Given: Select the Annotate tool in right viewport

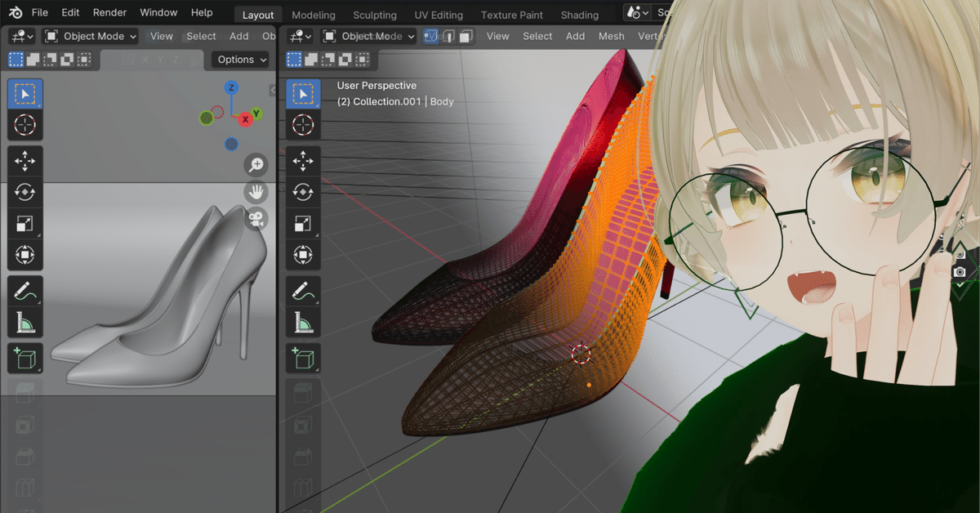Looking at the screenshot, I should coord(303,290).
